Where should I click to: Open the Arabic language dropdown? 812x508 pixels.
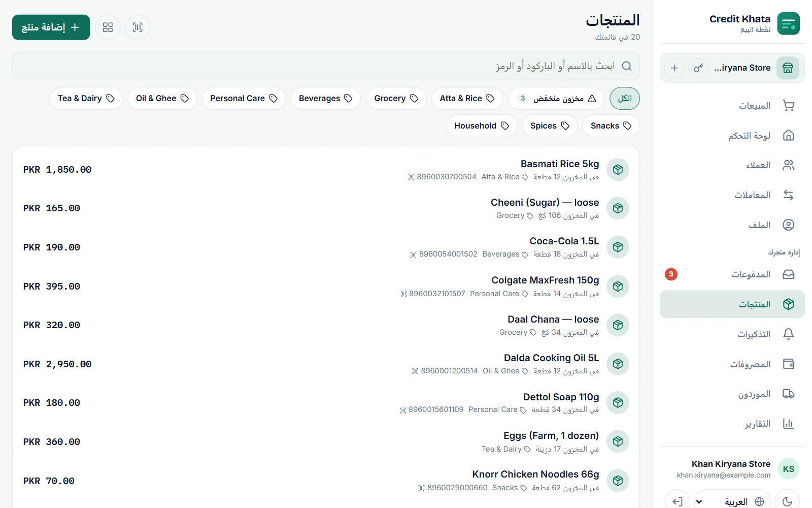tap(732, 502)
